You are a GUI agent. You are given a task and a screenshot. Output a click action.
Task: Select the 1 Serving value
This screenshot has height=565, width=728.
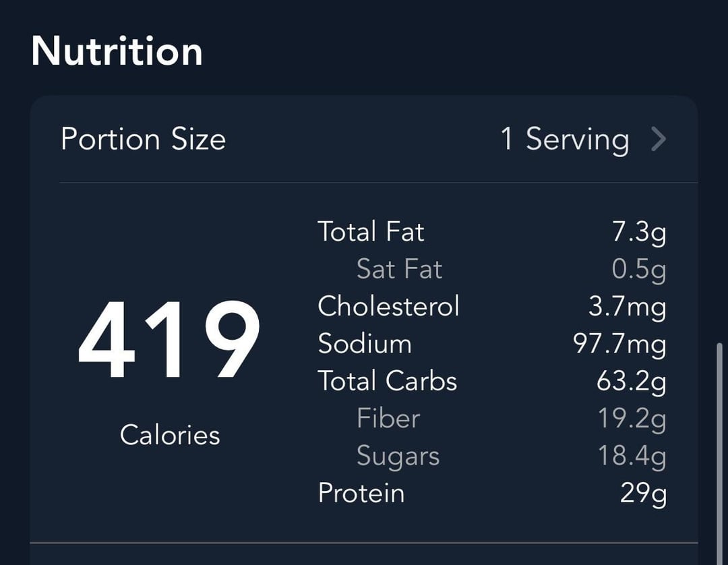565,140
